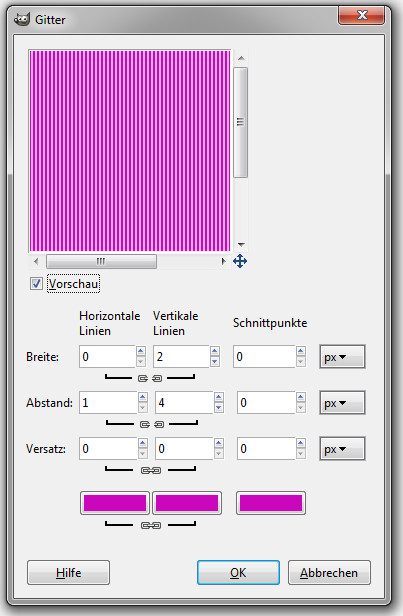Open help with the Hilfe button
This screenshot has width=403, height=616.
coord(68,572)
